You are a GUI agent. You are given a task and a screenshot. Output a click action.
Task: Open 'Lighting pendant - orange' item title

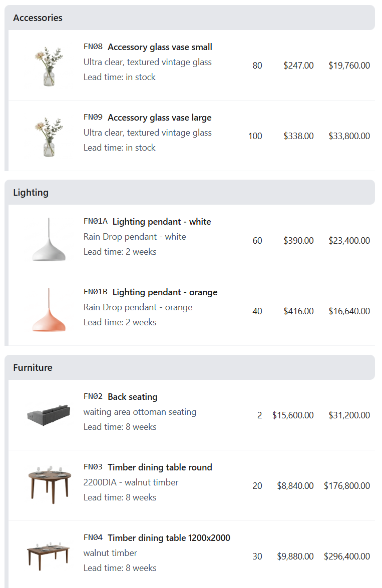165,292
